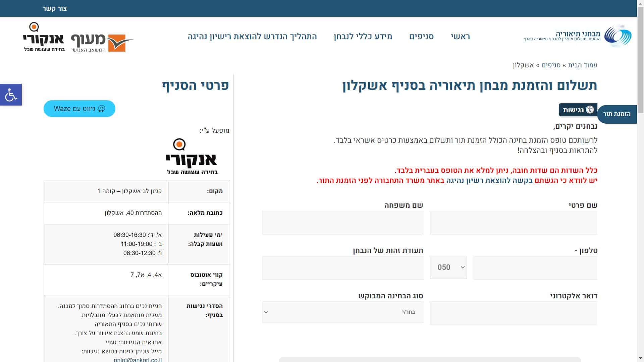Focus the דואר אלקטרוני input field
The image size is (644, 362).
click(514, 313)
